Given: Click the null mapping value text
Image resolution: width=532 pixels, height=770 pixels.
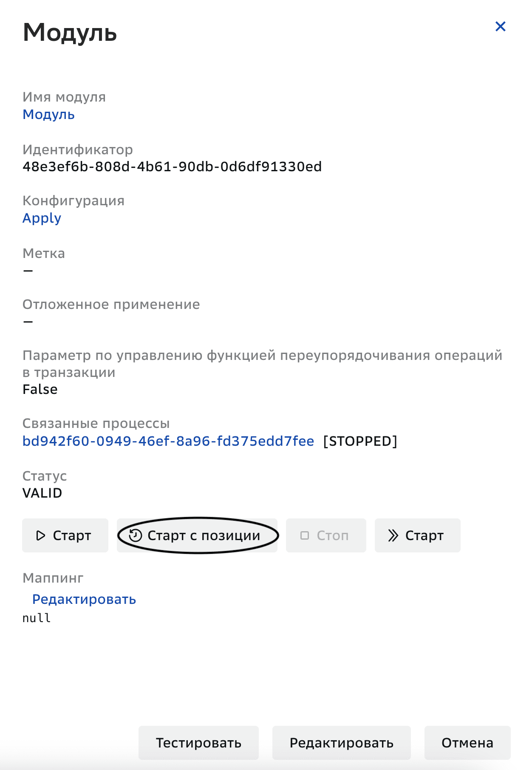Looking at the screenshot, I should click(37, 618).
